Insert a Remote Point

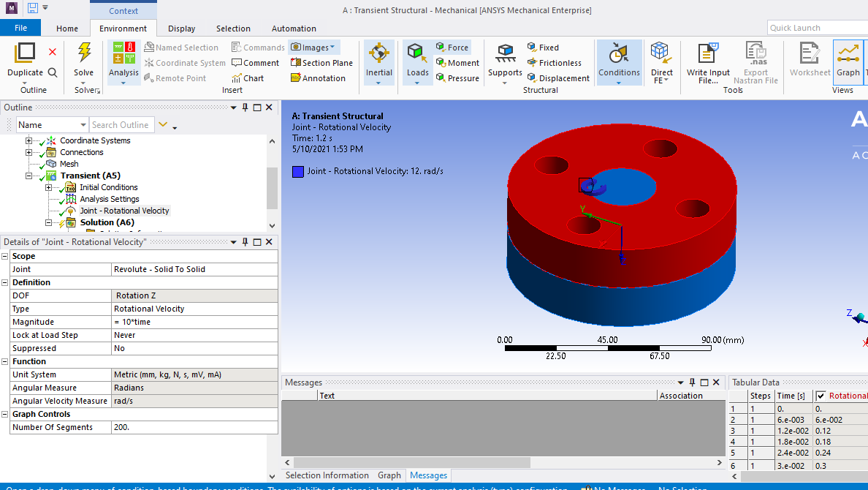tap(175, 78)
